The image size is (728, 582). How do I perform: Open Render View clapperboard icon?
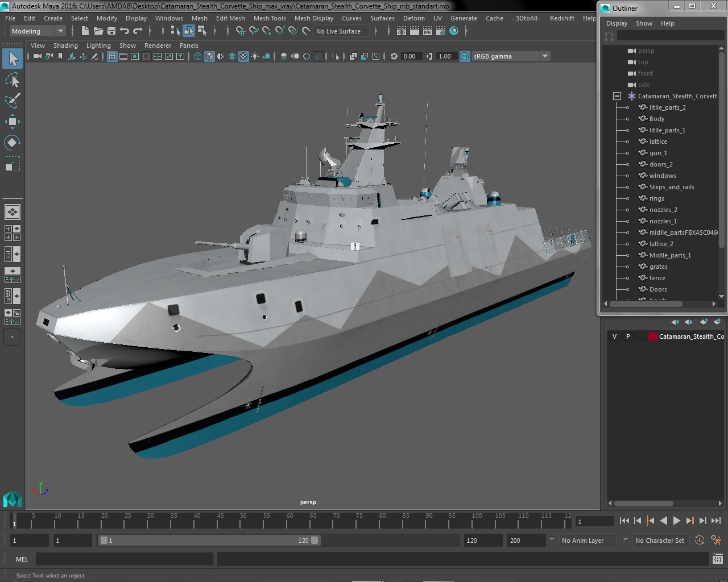coord(402,31)
